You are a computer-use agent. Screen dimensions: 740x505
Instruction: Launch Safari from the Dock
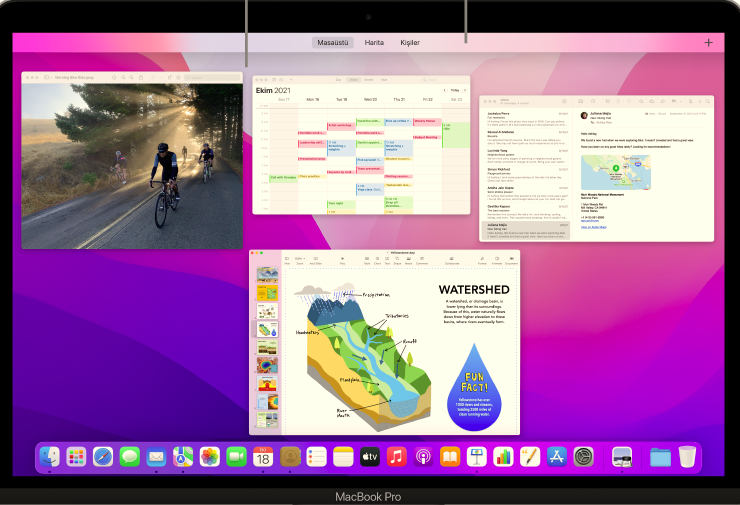coord(103,457)
